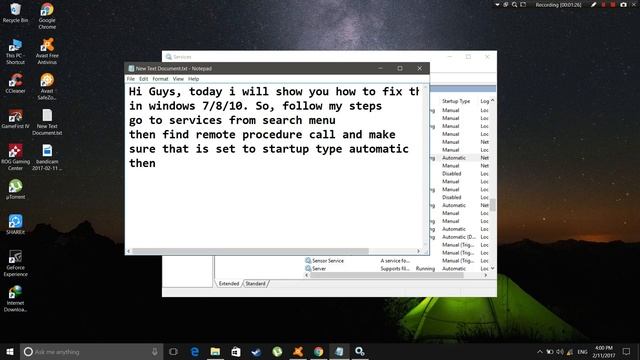Click Services list scroll down arrow
Screen dimensions: 640x360
493,268
